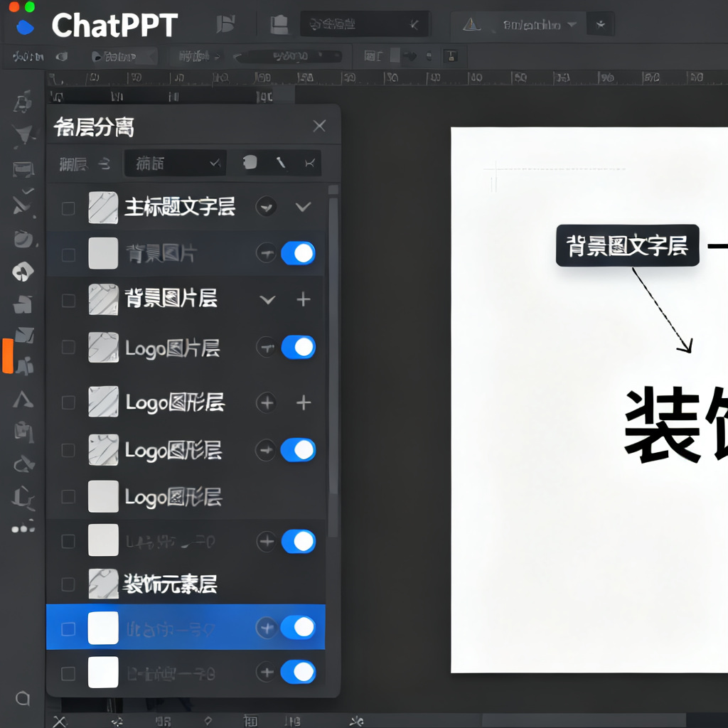Viewport: 728px width, 728px height.
Task: Toggle the switch in a Logo图形层 row
Action: click(298, 450)
